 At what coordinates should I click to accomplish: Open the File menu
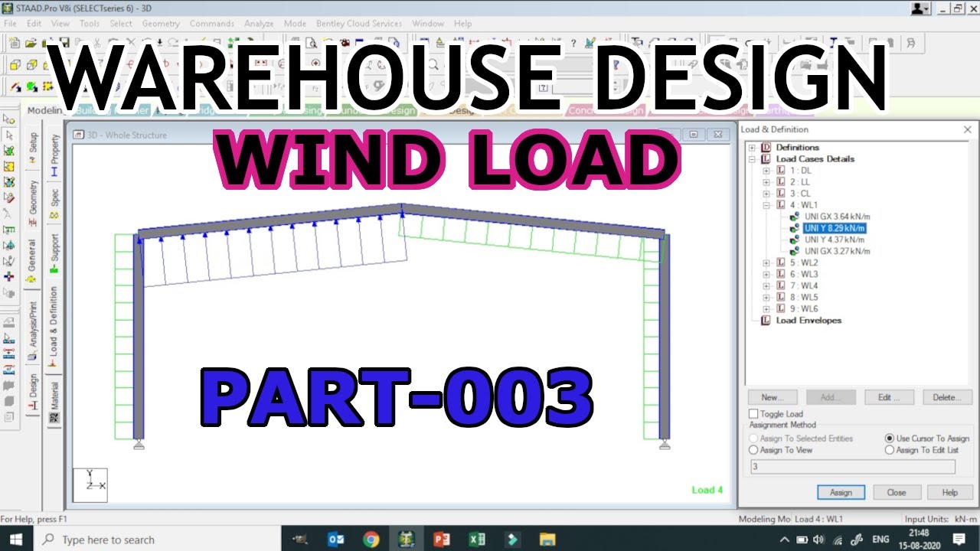click(x=10, y=24)
